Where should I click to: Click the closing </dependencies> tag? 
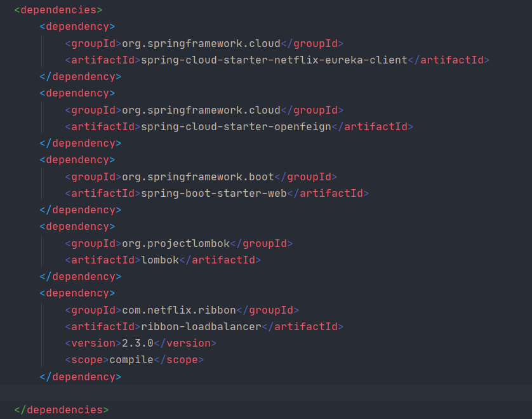pyautogui.click(x=62, y=410)
